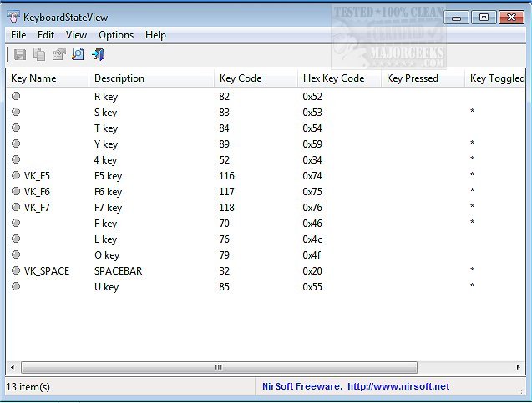Click key code value 70
Image resolution: width=532 pixels, height=403 pixels.
coord(225,224)
